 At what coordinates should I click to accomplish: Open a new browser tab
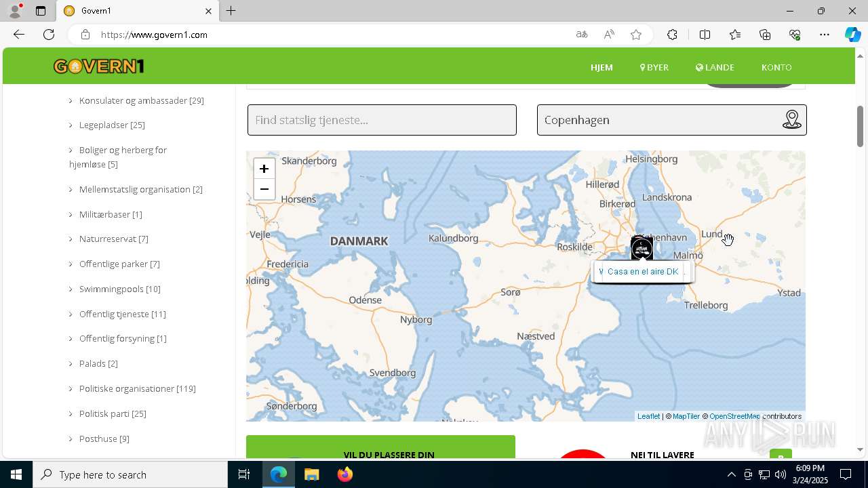(x=231, y=11)
